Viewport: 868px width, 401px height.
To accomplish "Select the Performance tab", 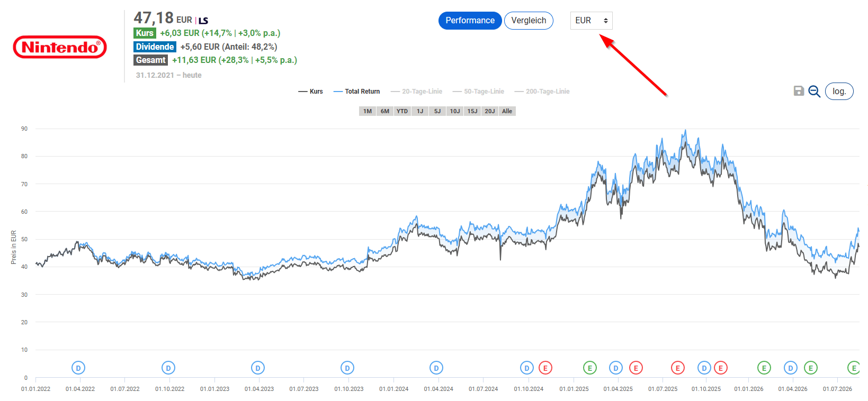I will pyautogui.click(x=470, y=21).
